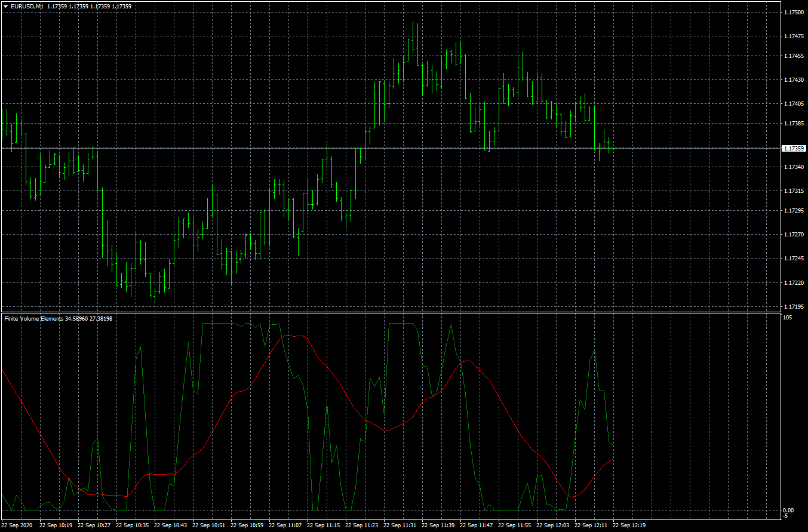The height and width of the screenshot is (532, 808).
Task: Click the 1.17455 price axis label
Action: point(794,56)
